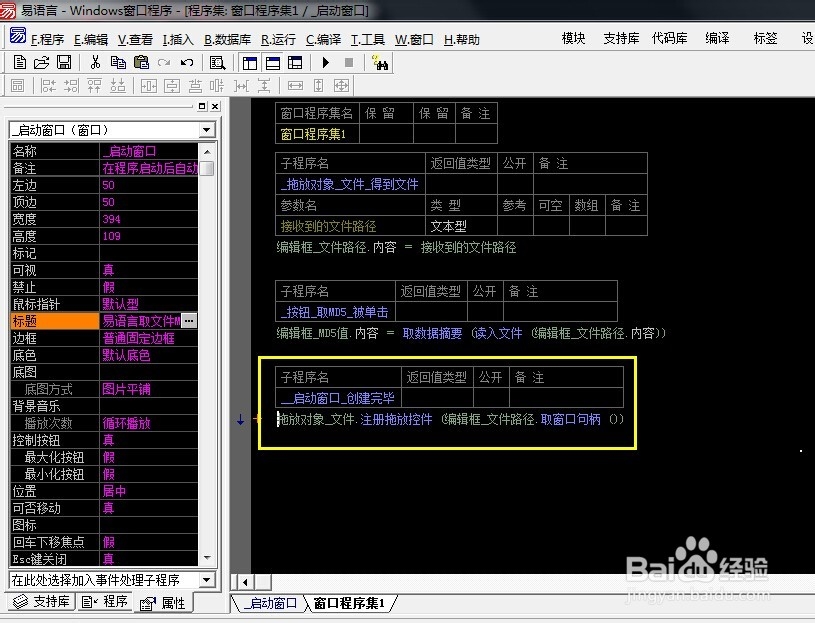The image size is (815, 623).
Task: Open a file with folder icon
Action: tap(41, 63)
